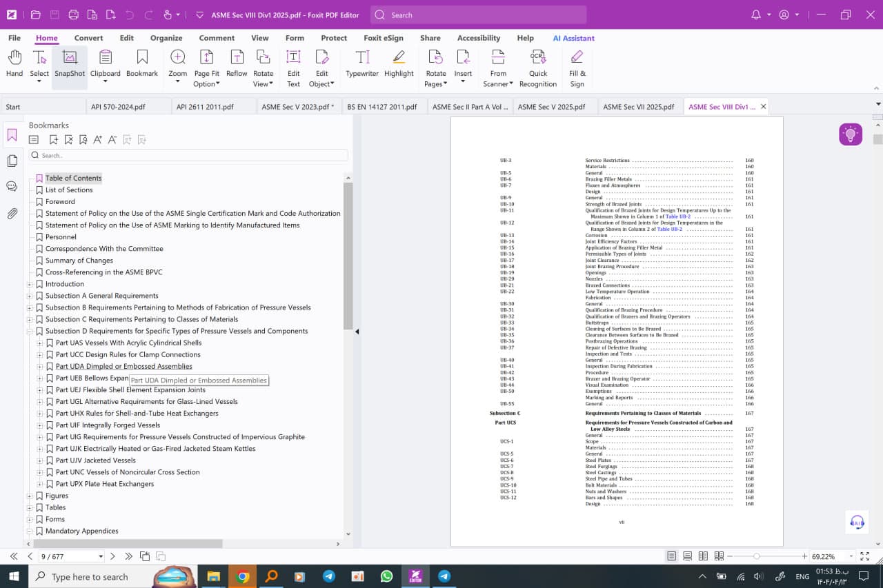Viewport: 883px width, 588px height.
Task: Open Chrome from the taskbar
Action: point(242,576)
